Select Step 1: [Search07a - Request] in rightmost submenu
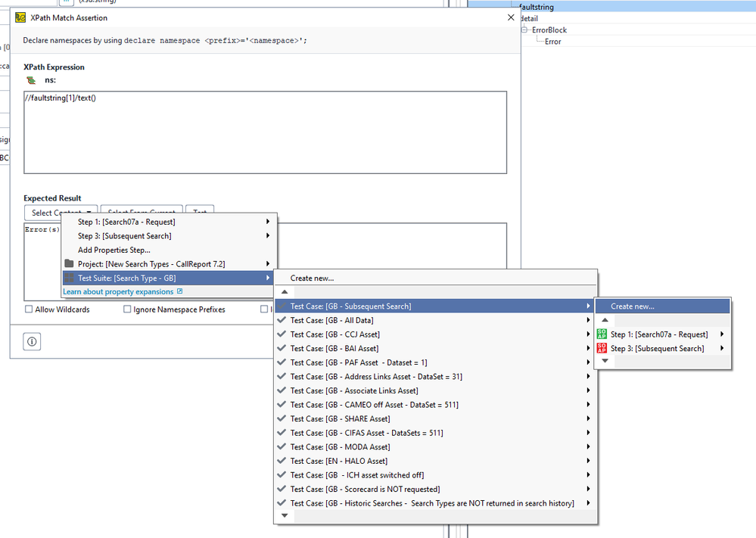Image resolution: width=756 pixels, height=538 pixels. pos(662,334)
